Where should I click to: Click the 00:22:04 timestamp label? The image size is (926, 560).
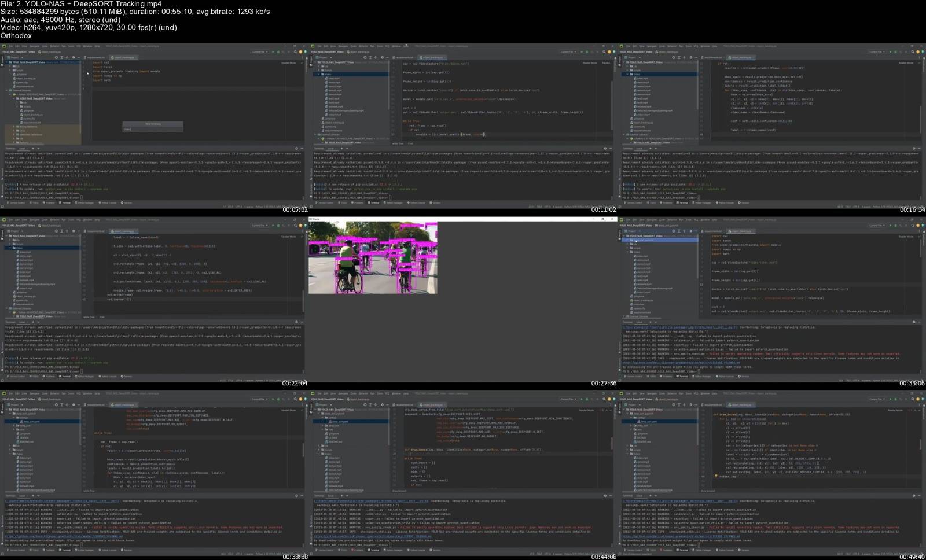tap(295, 383)
